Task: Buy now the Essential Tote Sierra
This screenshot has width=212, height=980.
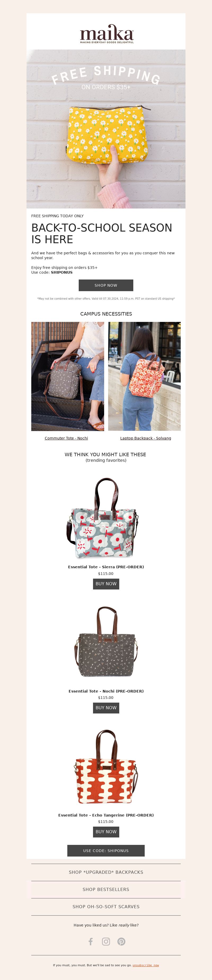Action: [x=106, y=584]
